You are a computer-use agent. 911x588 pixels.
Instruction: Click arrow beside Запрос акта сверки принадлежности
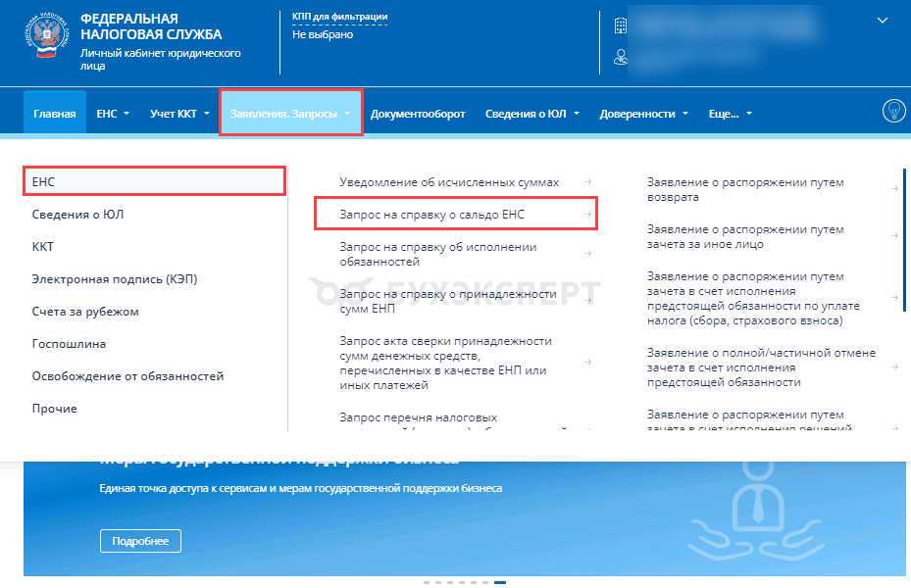click(588, 363)
